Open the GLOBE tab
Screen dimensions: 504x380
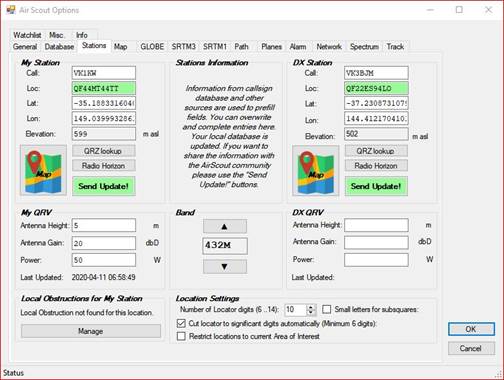point(152,47)
